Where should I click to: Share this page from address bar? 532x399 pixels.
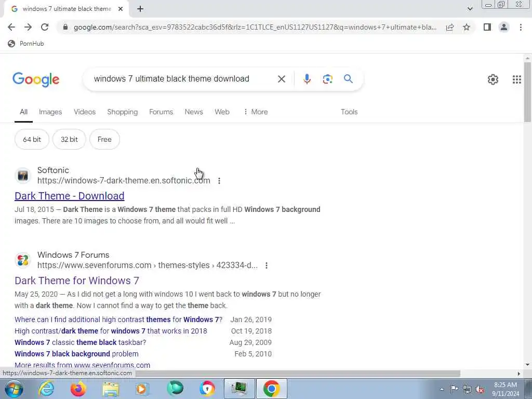click(450, 27)
